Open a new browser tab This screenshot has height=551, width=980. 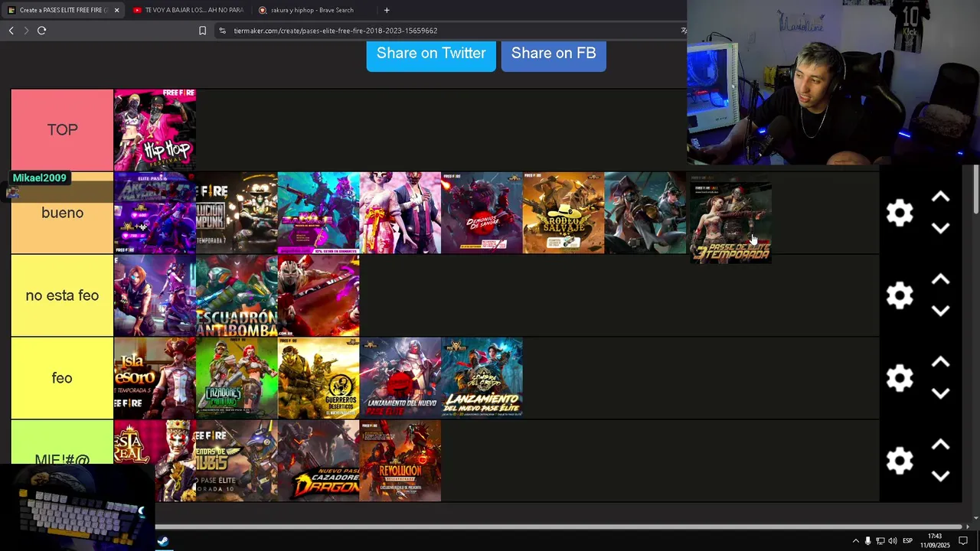point(387,10)
